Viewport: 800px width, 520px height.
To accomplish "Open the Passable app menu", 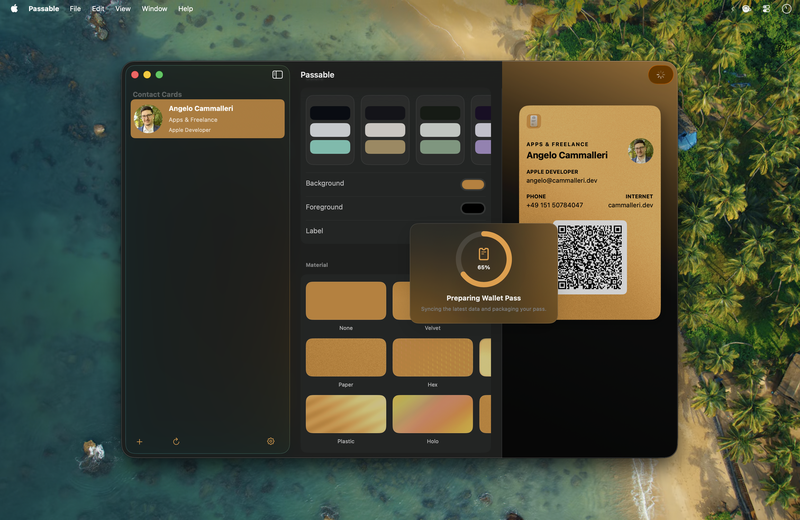I will point(44,9).
